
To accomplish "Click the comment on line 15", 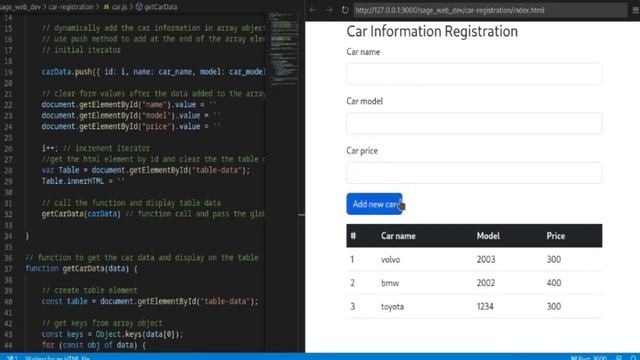I will click(153, 28).
